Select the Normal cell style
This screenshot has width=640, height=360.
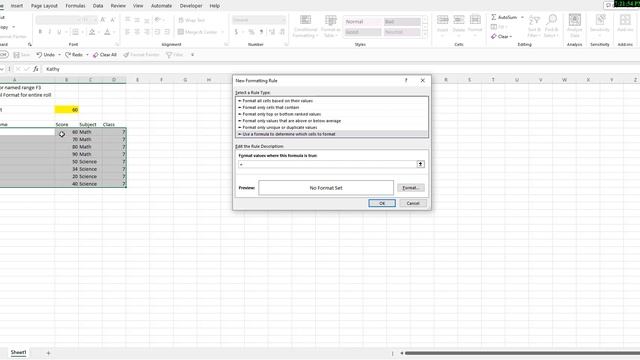[x=362, y=22]
